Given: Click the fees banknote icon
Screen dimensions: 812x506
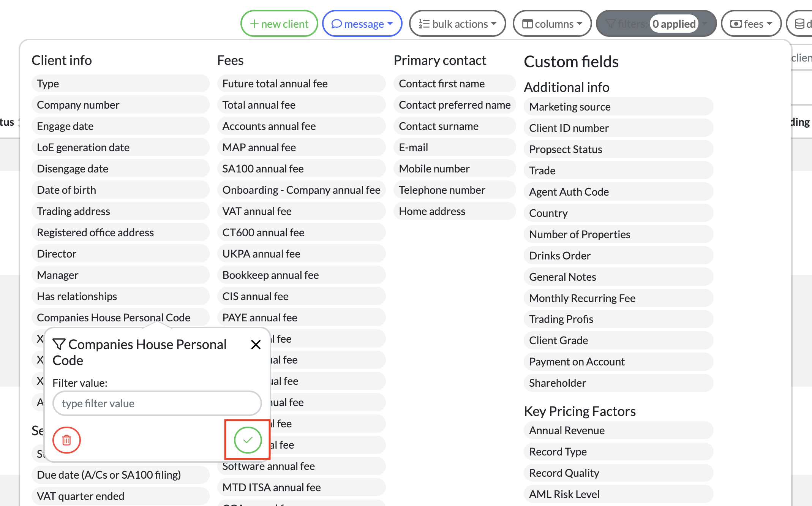Looking at the screenshot, I should pyautogui.click(x=736, y=24).
